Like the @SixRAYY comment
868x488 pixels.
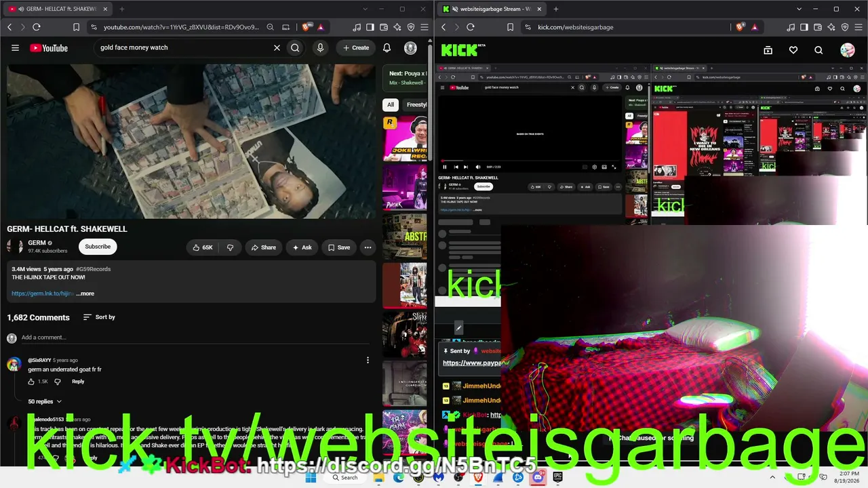31,382
